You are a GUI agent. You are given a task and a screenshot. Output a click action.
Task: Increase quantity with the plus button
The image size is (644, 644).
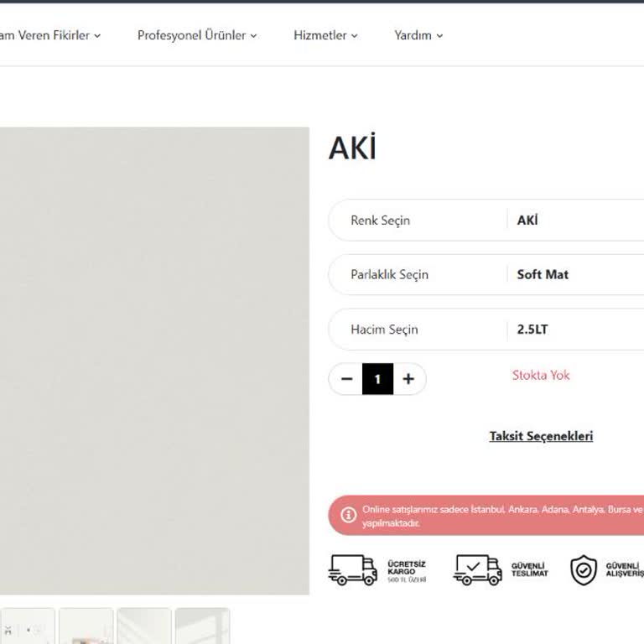click(x=408, y=379)
